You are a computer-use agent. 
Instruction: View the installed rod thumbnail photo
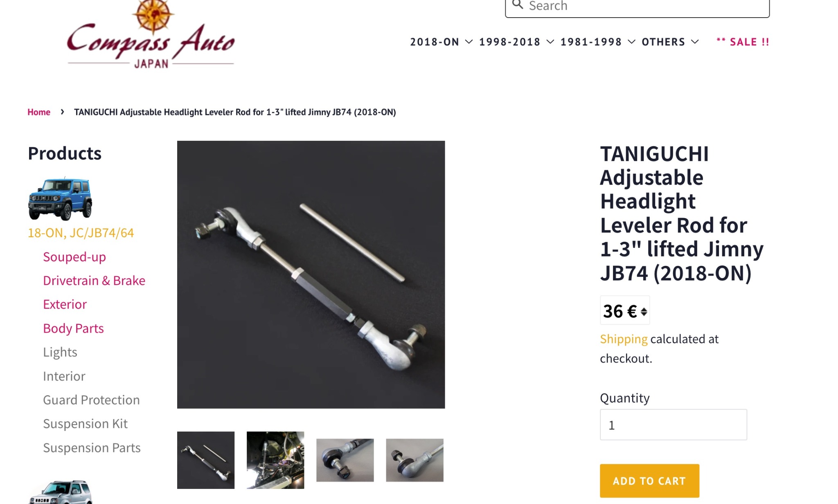pyautogui.click(x=275, y=460)
